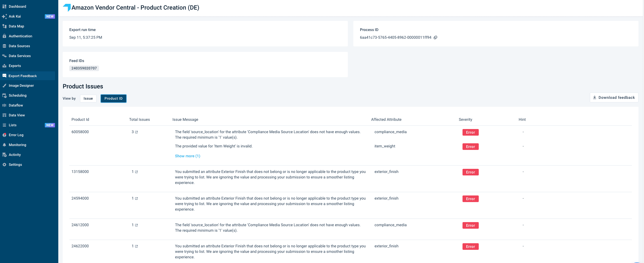Image resolution: width=644 pixels, height=263 pixels.
Task: Click the NEW badge next to Ask Kai
Action: (x=50, y=16)
